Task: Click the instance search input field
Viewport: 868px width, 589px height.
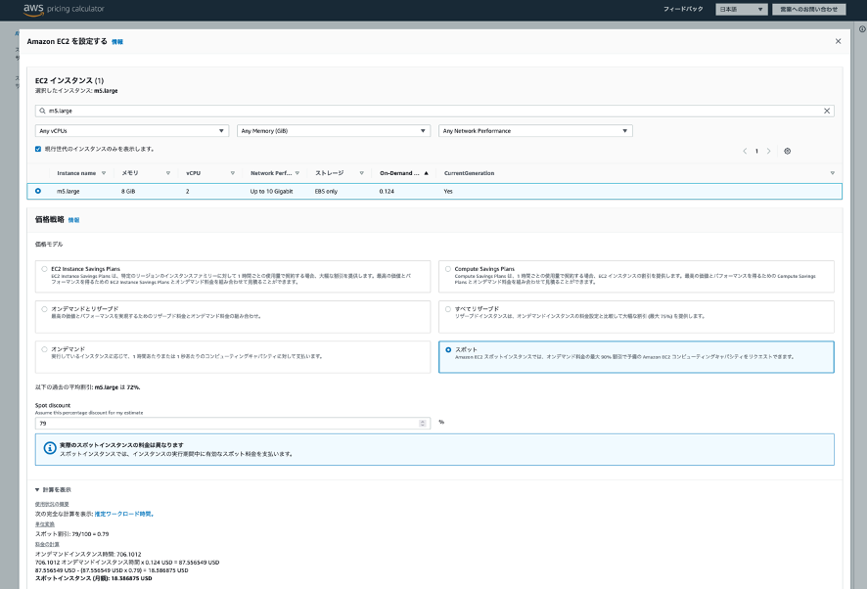Action: 434,111
